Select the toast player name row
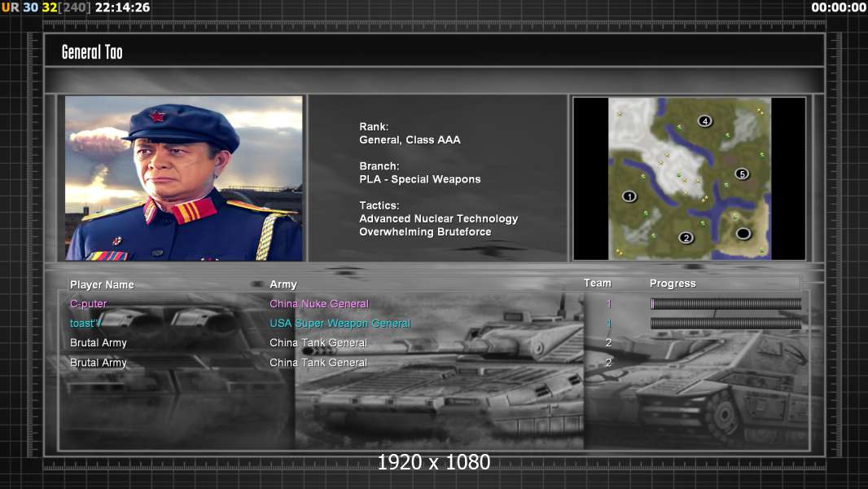The width and height of the screenshot is (868, 489). [x=85, y=324]
